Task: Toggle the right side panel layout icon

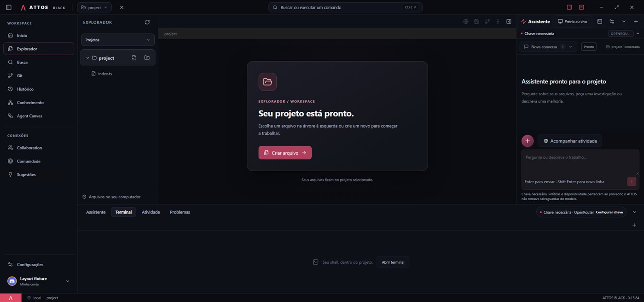Action: 569,7
